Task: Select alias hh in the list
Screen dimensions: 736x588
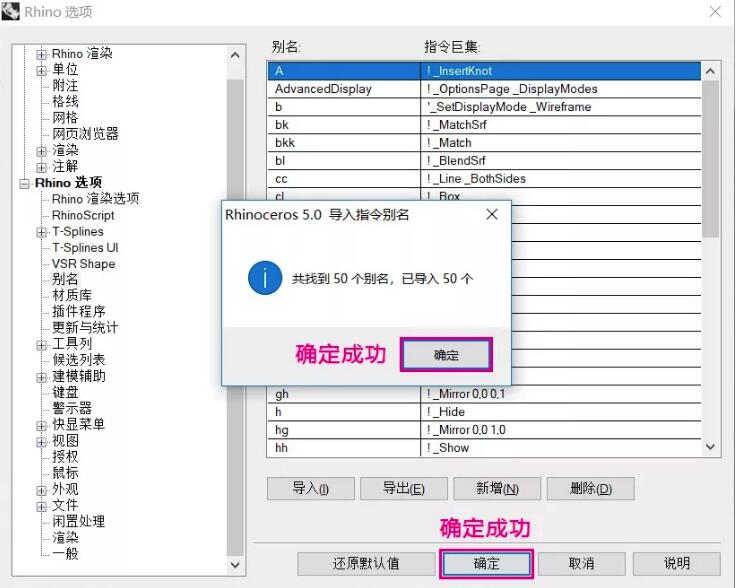Action: (x=484, y=448)
